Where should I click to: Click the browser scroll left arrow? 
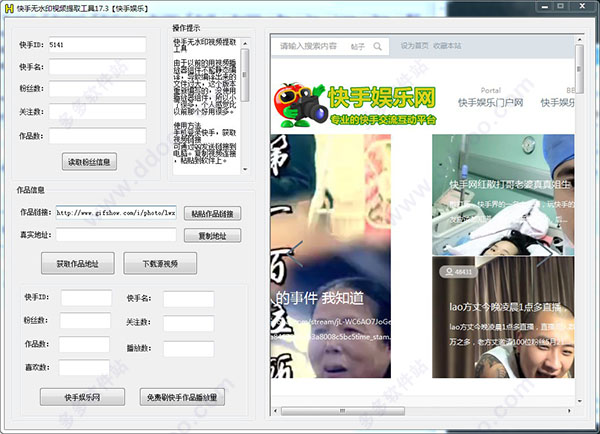275,411
